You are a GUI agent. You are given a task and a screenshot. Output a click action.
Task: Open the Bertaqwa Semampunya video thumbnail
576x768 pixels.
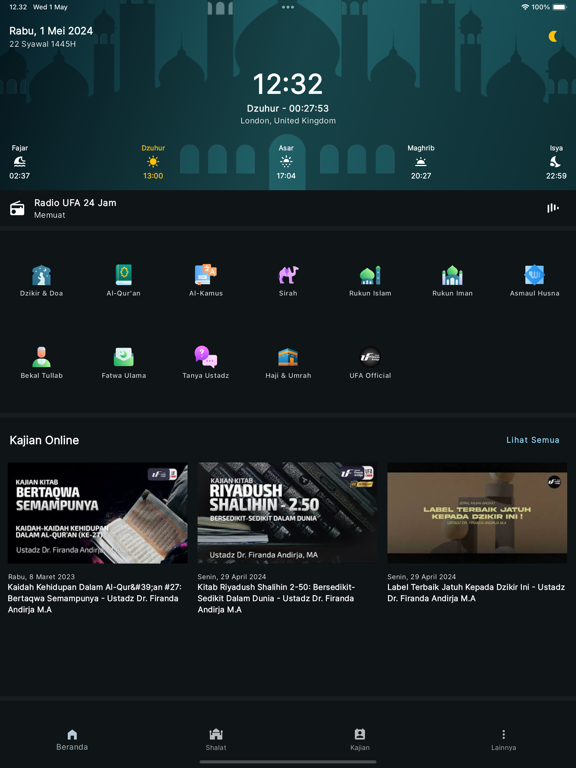click(97, 513)
